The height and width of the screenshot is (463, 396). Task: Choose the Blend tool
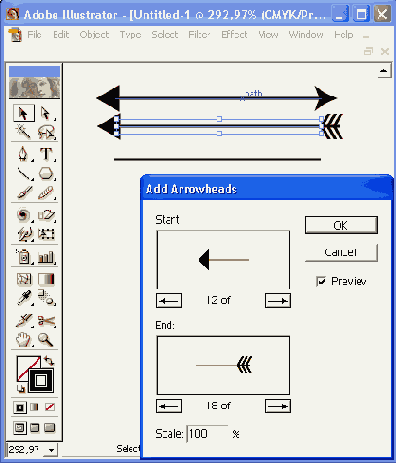pos(45,298)
